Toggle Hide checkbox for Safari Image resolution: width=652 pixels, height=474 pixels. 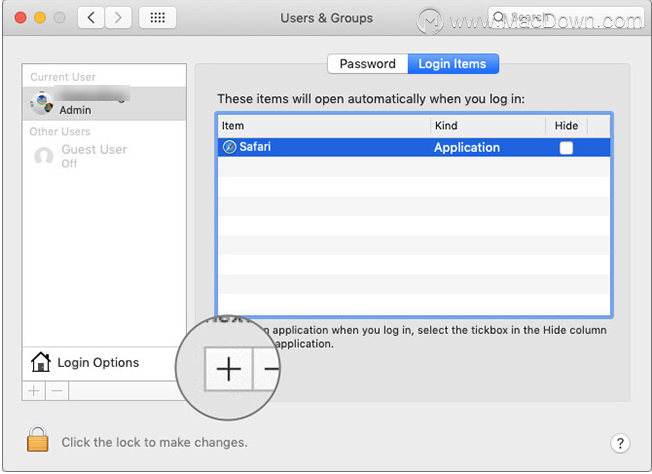[x=566, y=148]
